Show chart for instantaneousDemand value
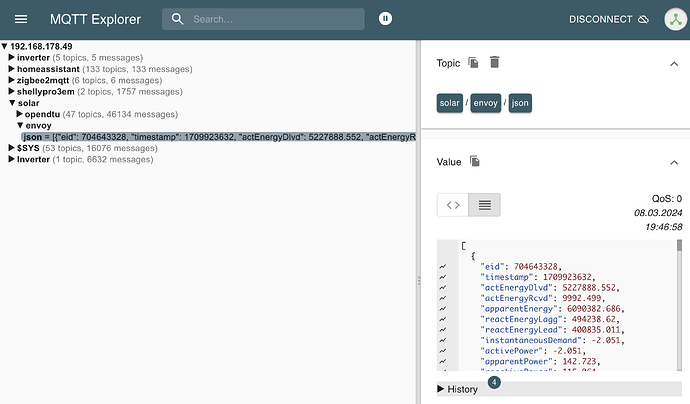This screenshot has height=404, width=690. tap(442, 341)
